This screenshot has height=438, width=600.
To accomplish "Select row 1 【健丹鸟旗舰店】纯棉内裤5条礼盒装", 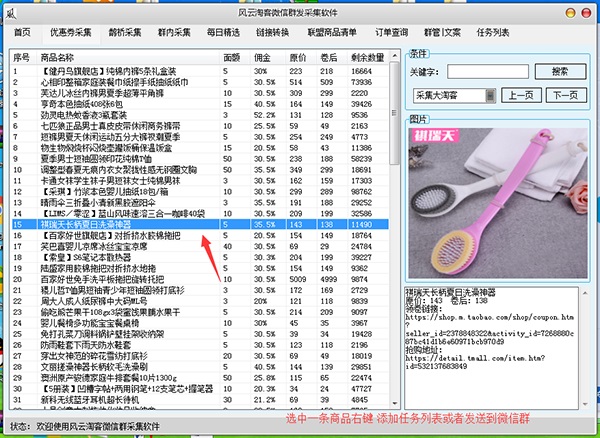I will (199, 71).
